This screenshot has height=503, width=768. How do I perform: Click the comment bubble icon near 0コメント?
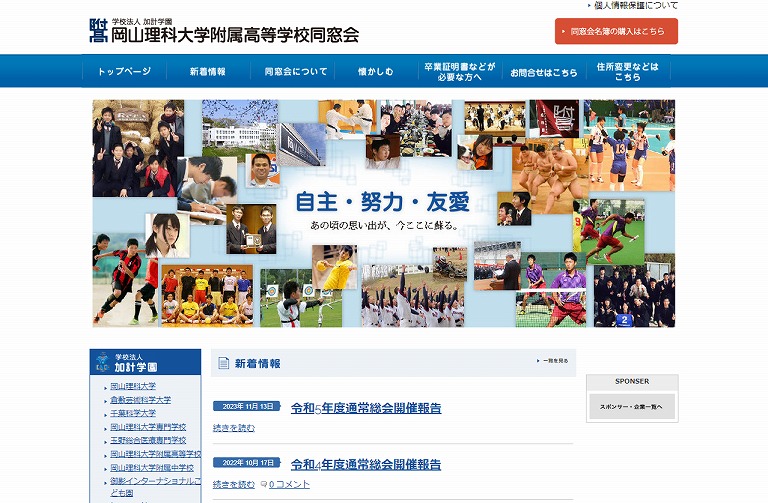coord(263,485)
